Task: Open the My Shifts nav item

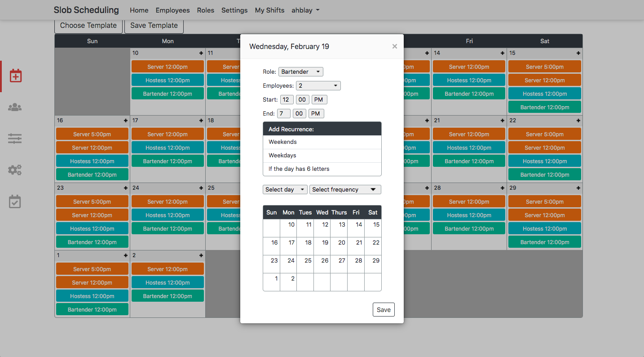Action: coord(269,10)
